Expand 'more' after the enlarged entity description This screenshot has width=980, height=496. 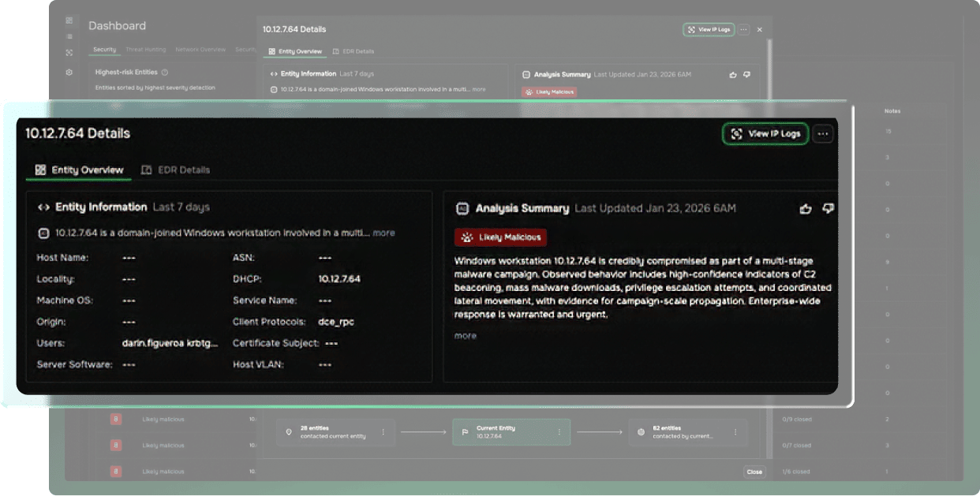[x=383, y=233]
